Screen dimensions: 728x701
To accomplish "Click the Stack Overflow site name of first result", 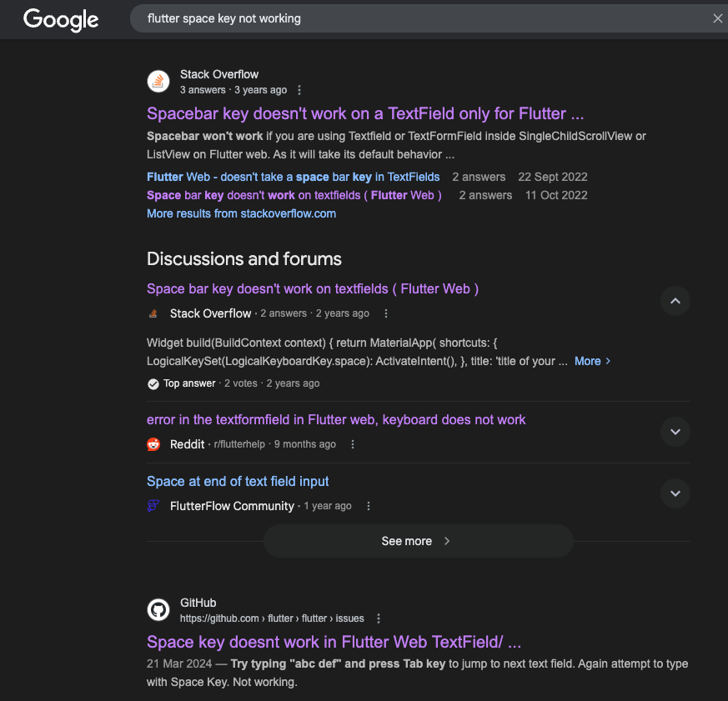I will click(219, 74).
